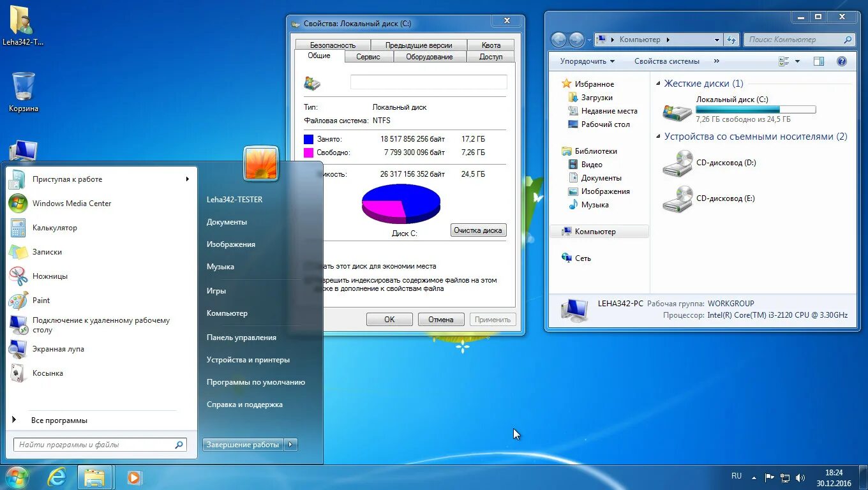Click the Windows Start orb
Image resolution: width=868 pixels, height=490 pixels.
coord(17,477)
